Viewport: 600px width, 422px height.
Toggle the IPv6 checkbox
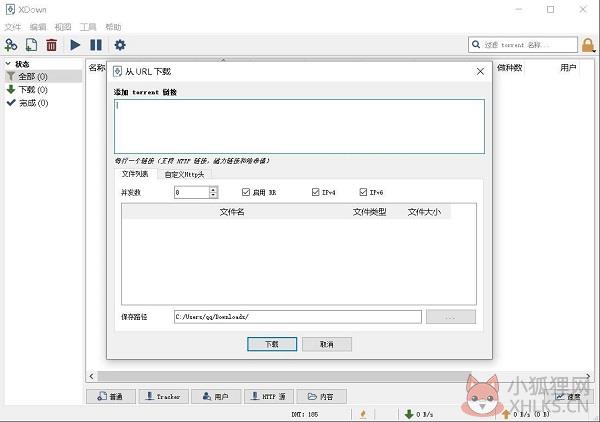363,192
